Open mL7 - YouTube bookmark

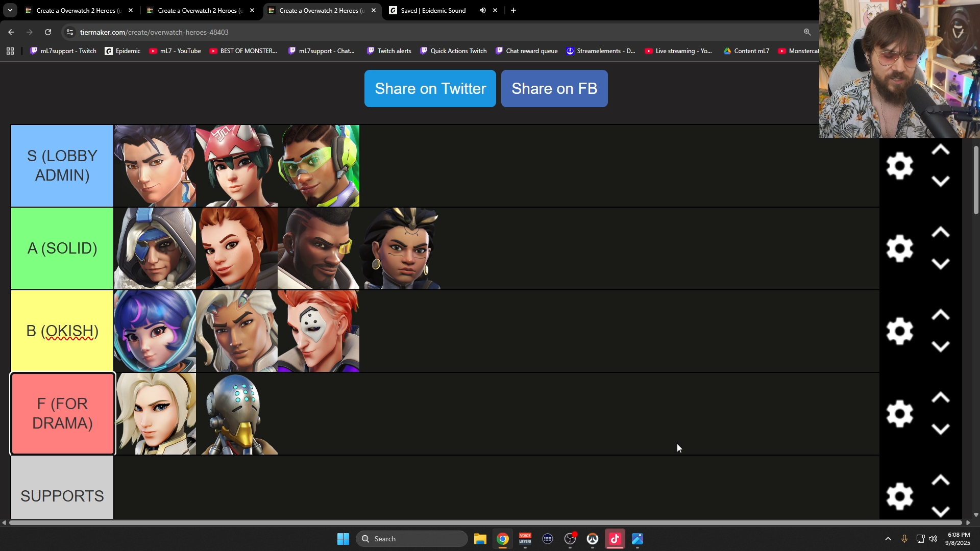pyautogui.click(x=175, y=51)
